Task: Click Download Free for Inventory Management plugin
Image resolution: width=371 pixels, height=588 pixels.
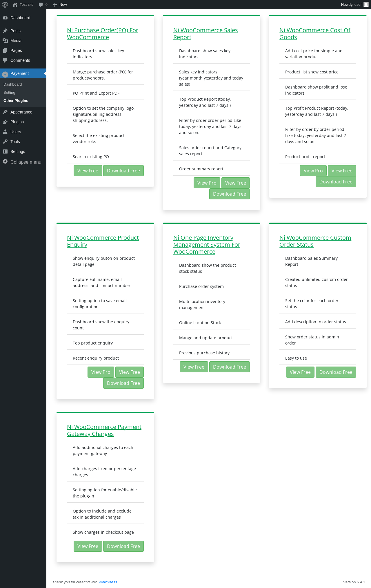Action: [x=230, y=367]
